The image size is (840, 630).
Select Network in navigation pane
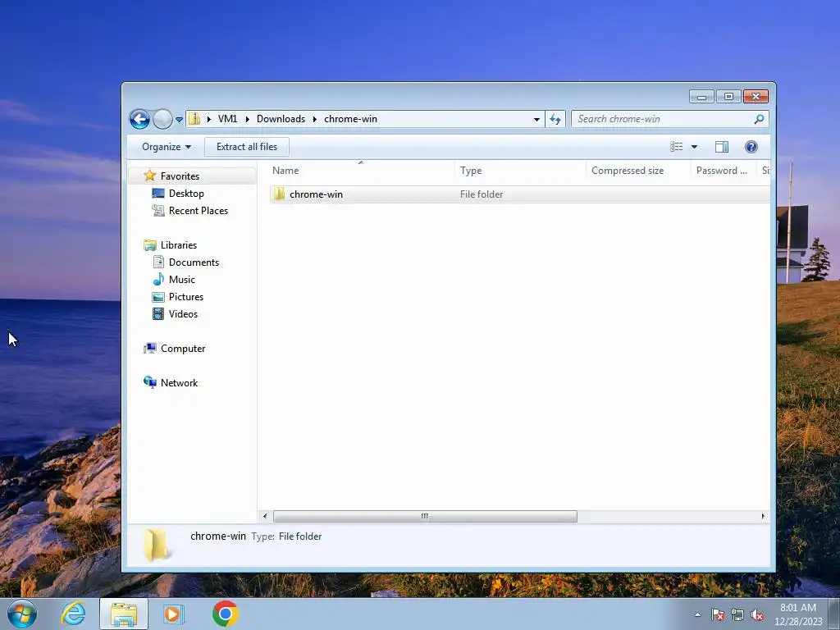tap(179, 382)
